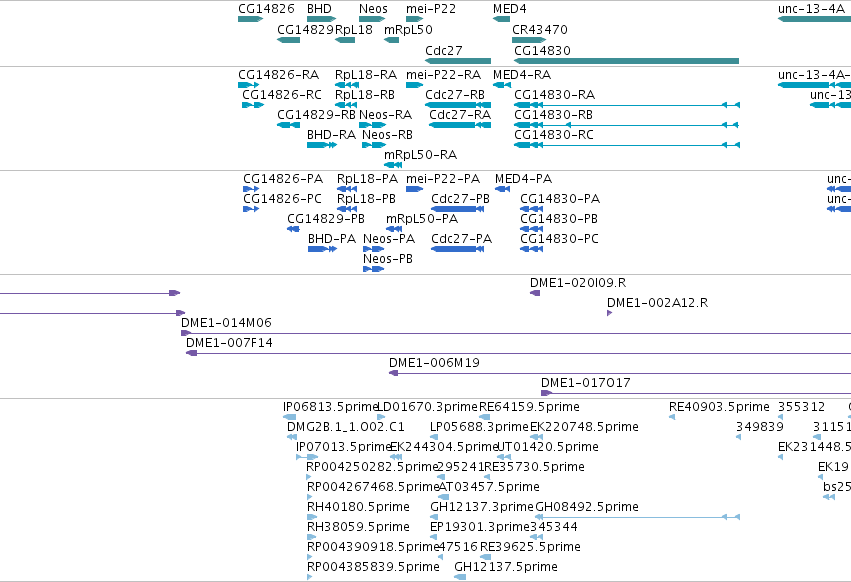851x582 pixels.
Task: Click protein CG14826-PC
Action: click(x=251, y=209)
